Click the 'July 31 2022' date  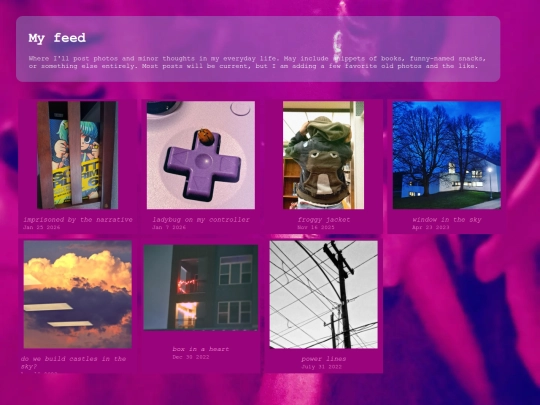coord(322,367)
